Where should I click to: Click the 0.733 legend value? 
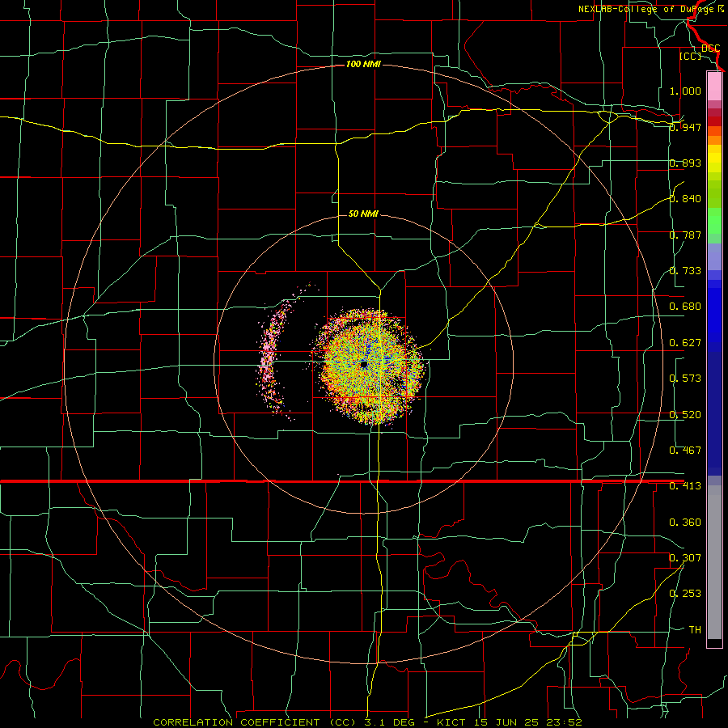[x=685, y=271]
